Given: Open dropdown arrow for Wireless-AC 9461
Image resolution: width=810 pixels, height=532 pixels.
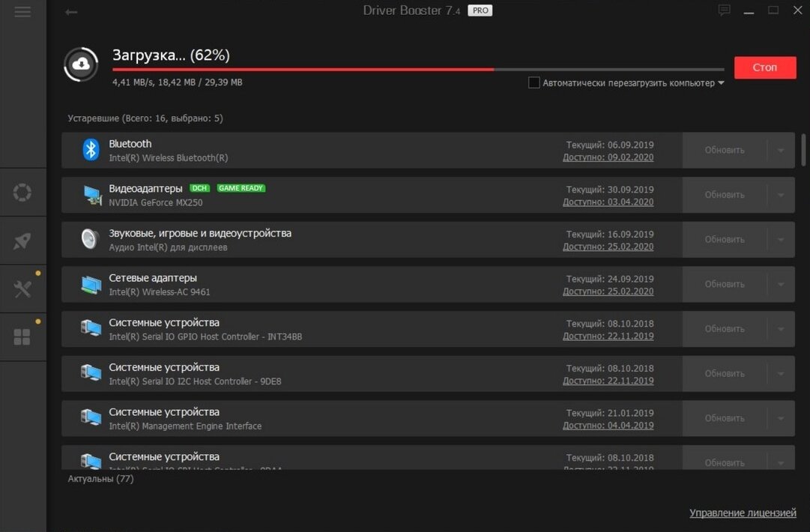Looking at the screenshot, I should tap(781, 284).
